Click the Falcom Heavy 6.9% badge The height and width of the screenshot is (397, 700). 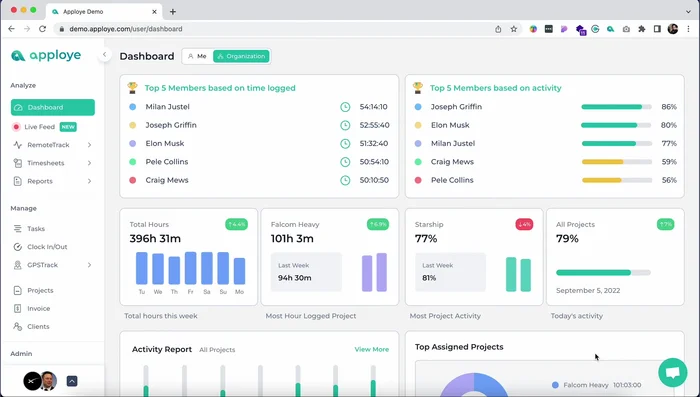[378, 224]
